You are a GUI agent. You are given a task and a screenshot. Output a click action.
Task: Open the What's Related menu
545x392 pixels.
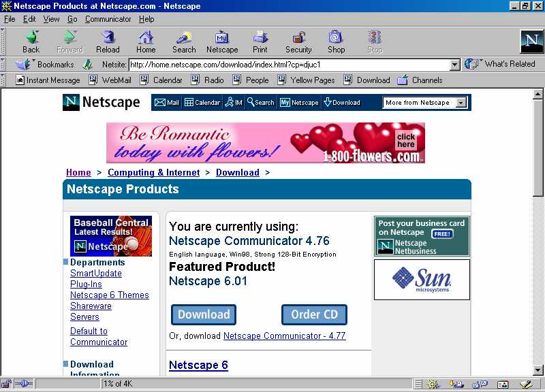[500, 64]
